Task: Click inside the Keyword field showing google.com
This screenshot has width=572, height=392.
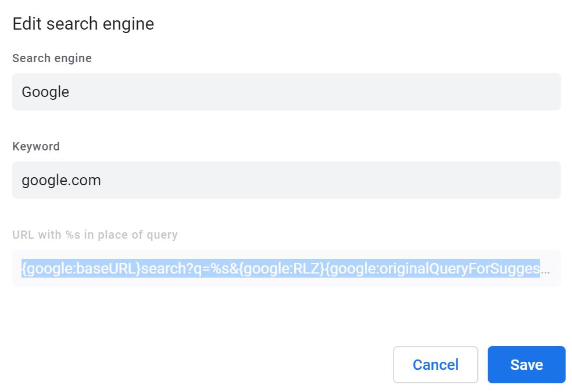Action: point(233,180)
